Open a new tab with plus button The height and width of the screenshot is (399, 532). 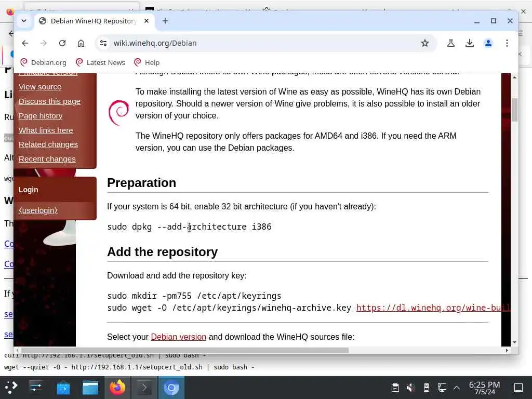165,21
